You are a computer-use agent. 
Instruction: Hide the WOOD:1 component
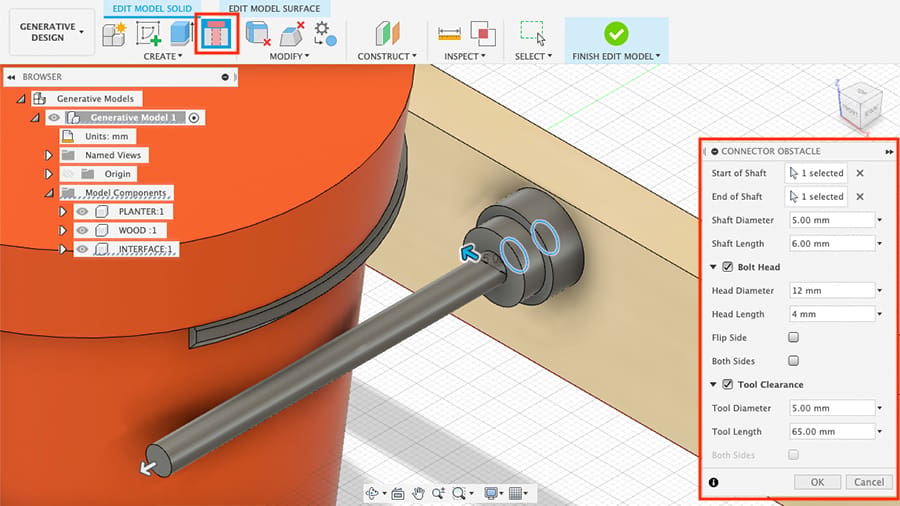coord(82,230)
